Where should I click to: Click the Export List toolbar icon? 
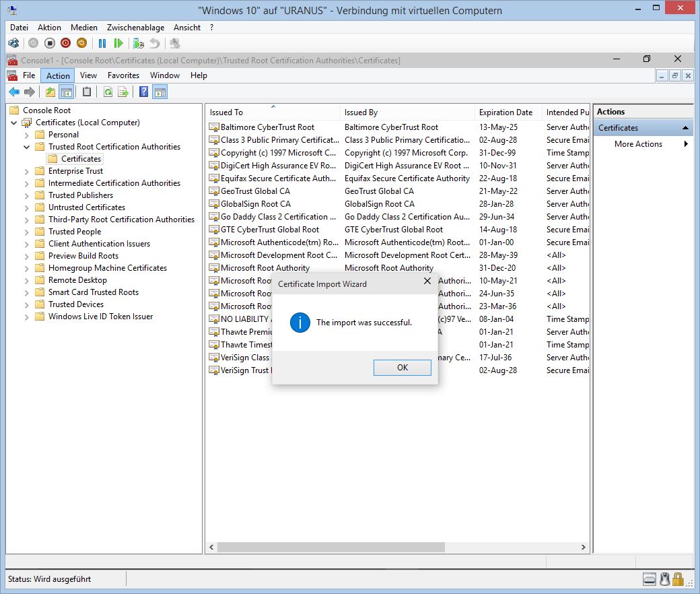123,92
